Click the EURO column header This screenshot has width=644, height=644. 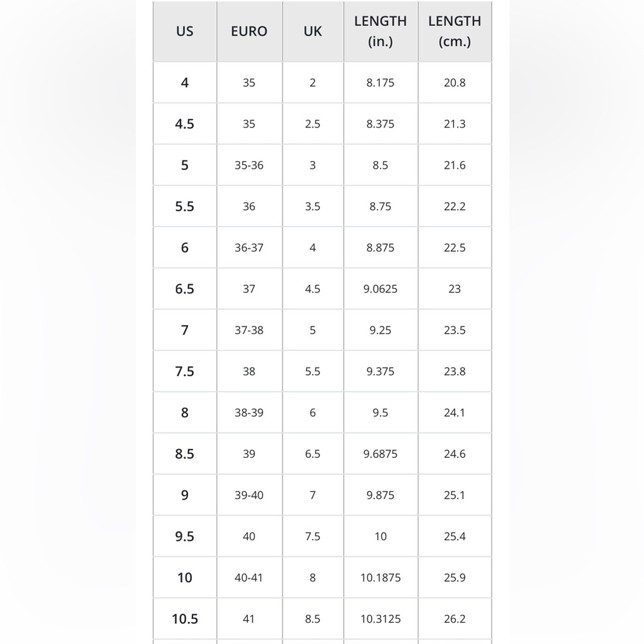[x=249, y=31]
